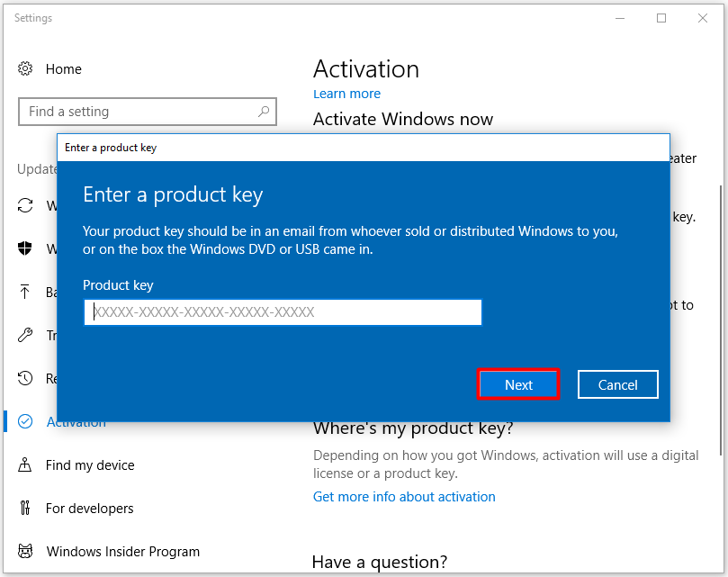Click the Activation checkmark circle icon
The height and width of the screenshot is (577, 728).
coord(25,421)
